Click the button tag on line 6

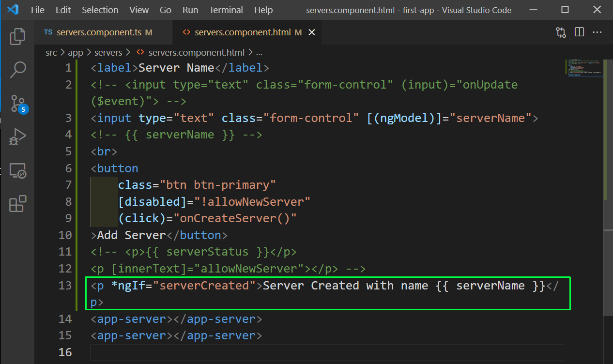114,168
